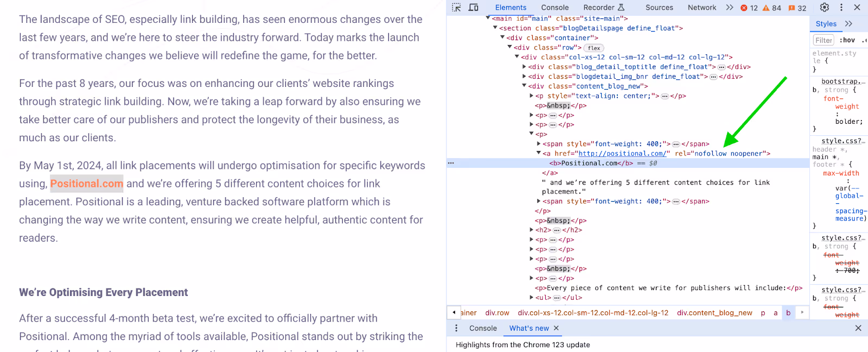Collapse the section blogDetailspage node
The height and width of the screenshot is (352, 868).
pyautogui.click(x=495, y=28)
